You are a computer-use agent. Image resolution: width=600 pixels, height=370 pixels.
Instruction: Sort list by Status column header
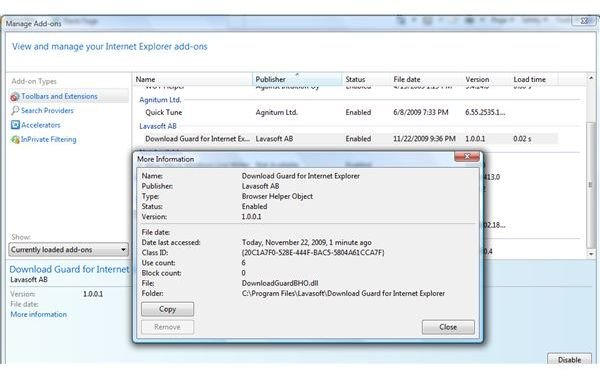pos(366,79)
